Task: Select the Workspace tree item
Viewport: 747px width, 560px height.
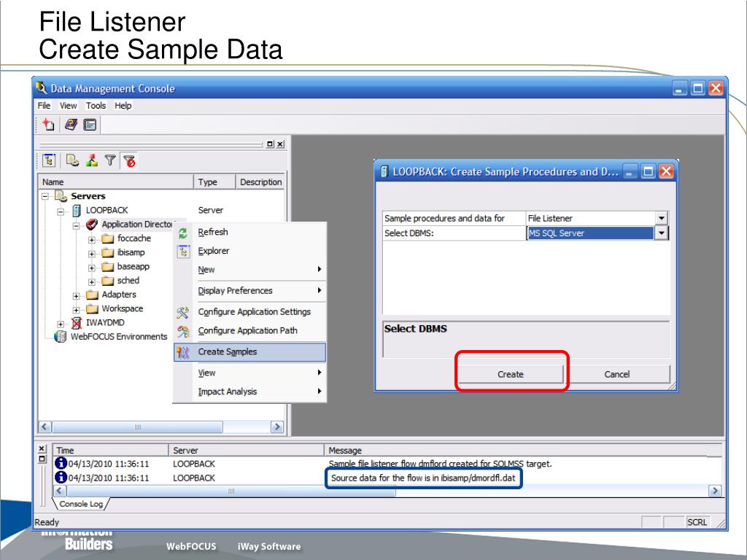Action: pyautogui.click(x=123, y=308)
